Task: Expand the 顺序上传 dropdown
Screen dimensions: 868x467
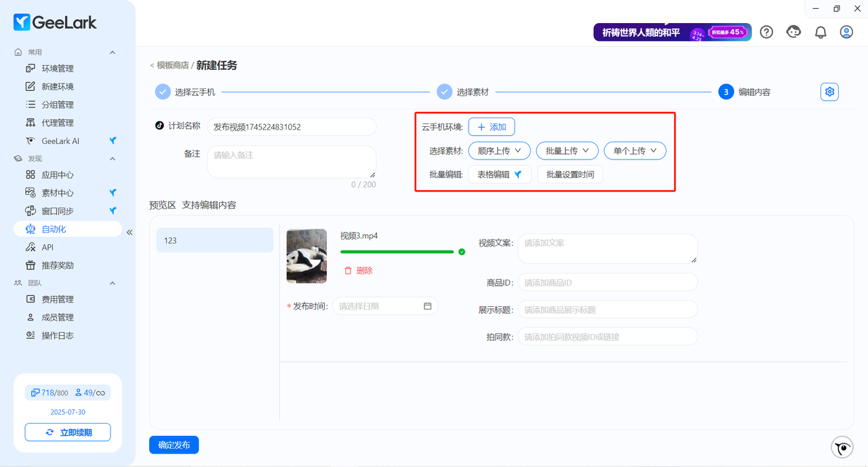Action: [498, 151]
